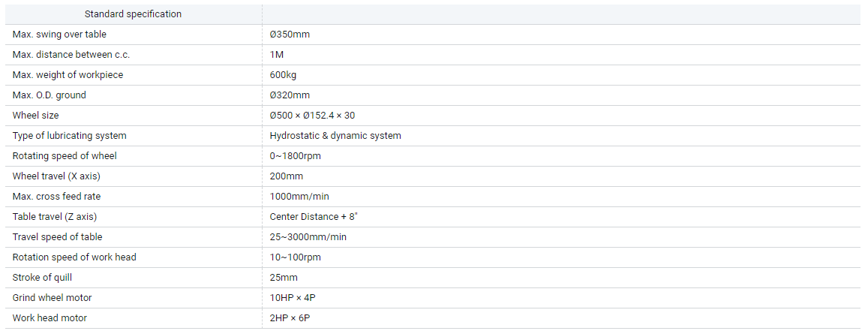Click the Ø350mm value cell
This screenshot has width=868, height=334.
290,35
